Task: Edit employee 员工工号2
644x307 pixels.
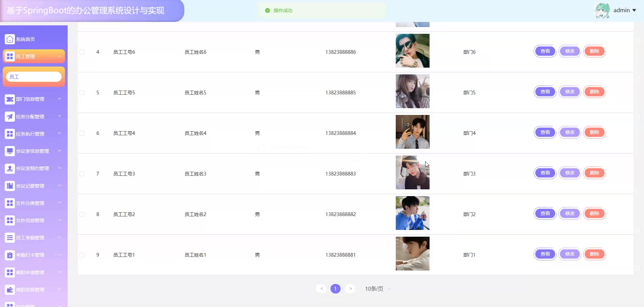Action: [570, 214]
